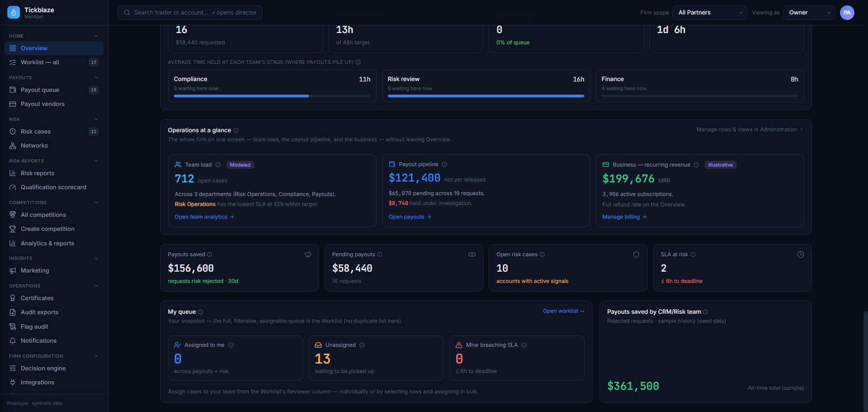
Task: Click the info icon next to SLA at risk
Action: click(693, 254)
